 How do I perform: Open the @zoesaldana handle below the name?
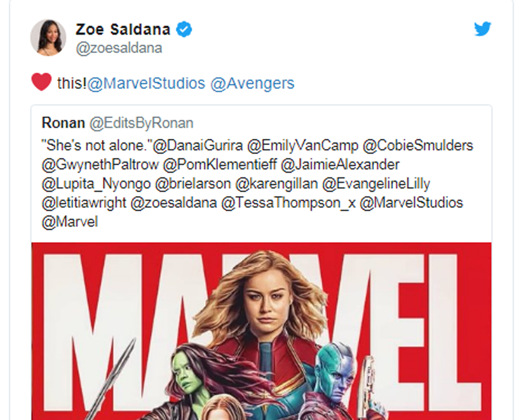pyautogui.click(x=119, y=48)
